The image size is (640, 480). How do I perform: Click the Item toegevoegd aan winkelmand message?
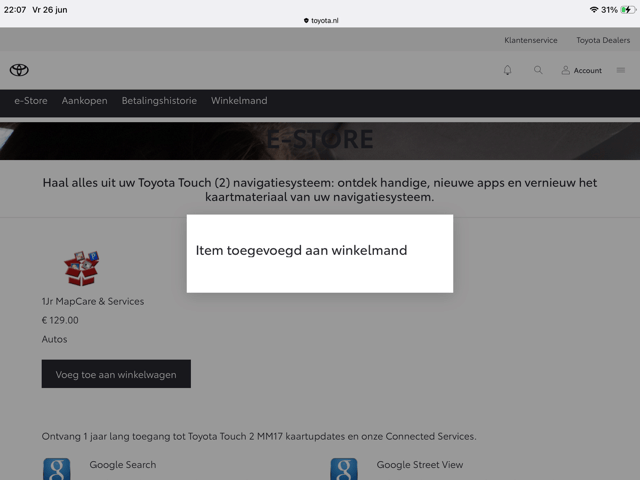[x=301, y=250]
